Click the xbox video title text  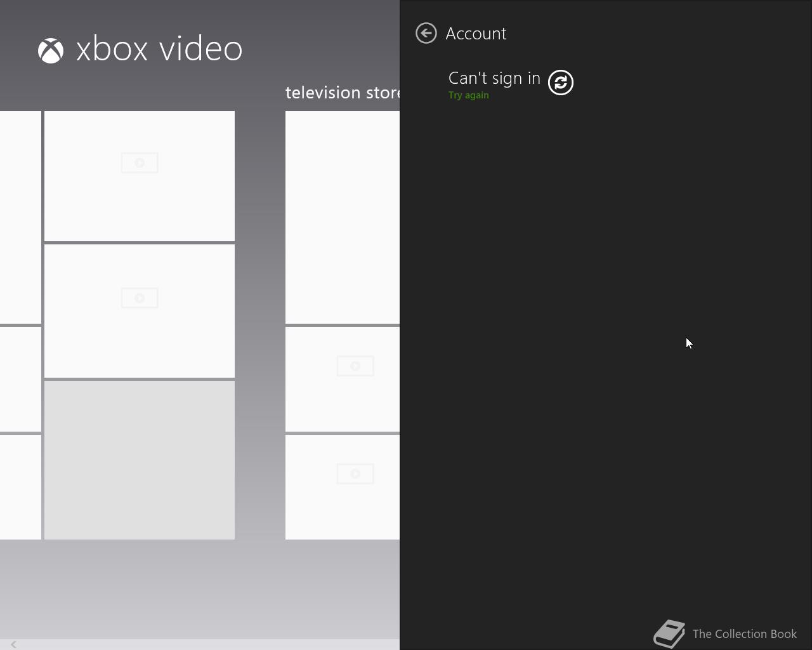[x=159, y=49]
